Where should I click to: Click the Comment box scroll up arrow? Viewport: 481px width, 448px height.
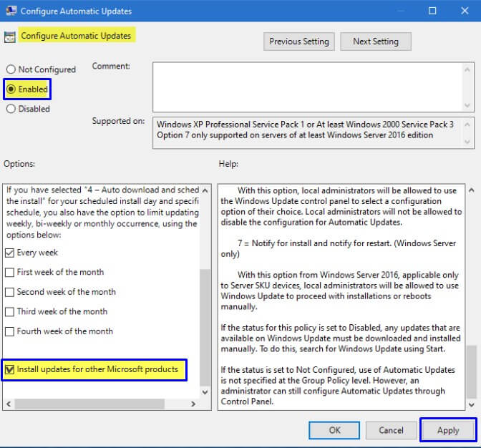point(467,69)
